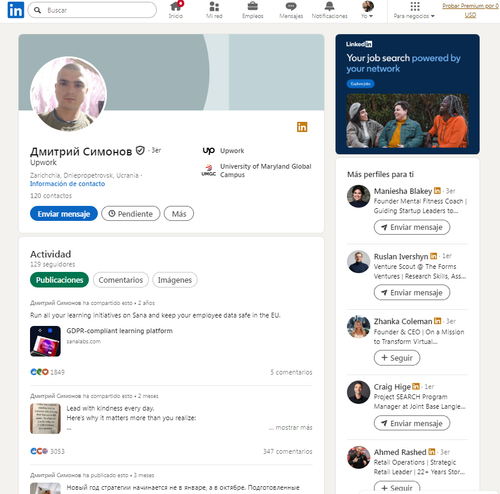Screen dimensions: 500x494
Task: Open Empleos jobs icon
Action: (253, 10)
